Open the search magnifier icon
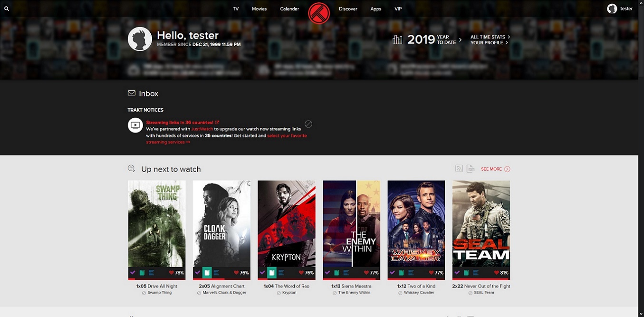Viewport: 644px width, 317px height. tap(7, 9)
